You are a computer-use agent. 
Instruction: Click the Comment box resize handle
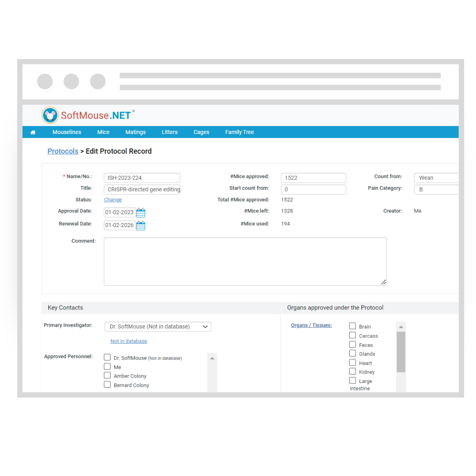383,283
